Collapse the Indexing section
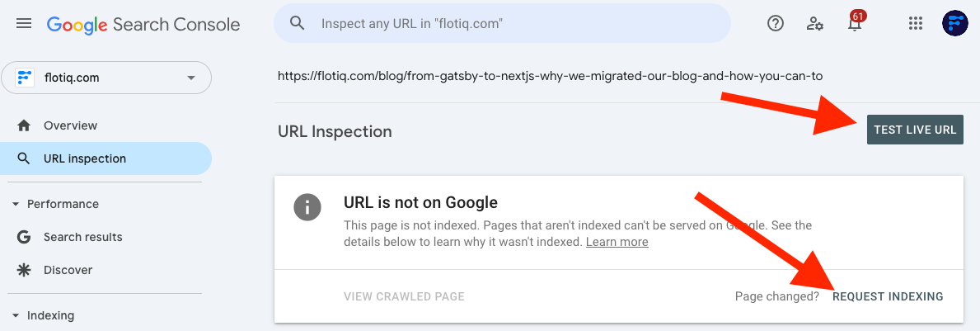 pos(16,315)
